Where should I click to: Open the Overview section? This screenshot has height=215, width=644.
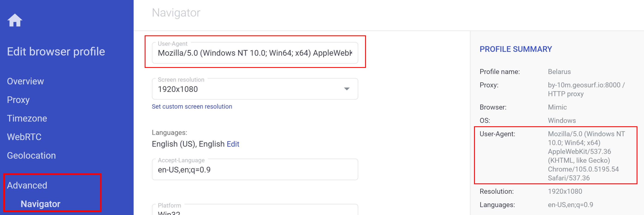tap(25, 81)
